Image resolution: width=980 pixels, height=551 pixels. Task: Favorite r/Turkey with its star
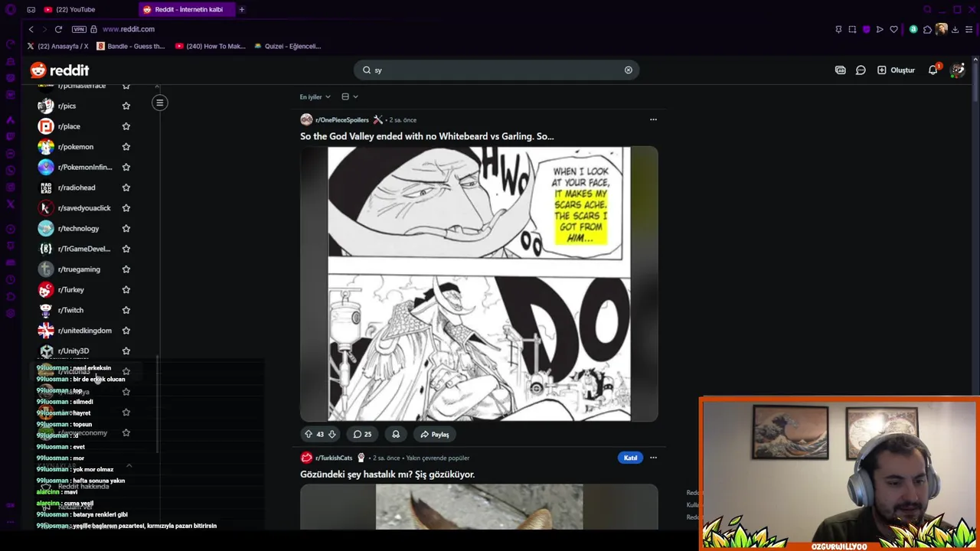[126, 289]
